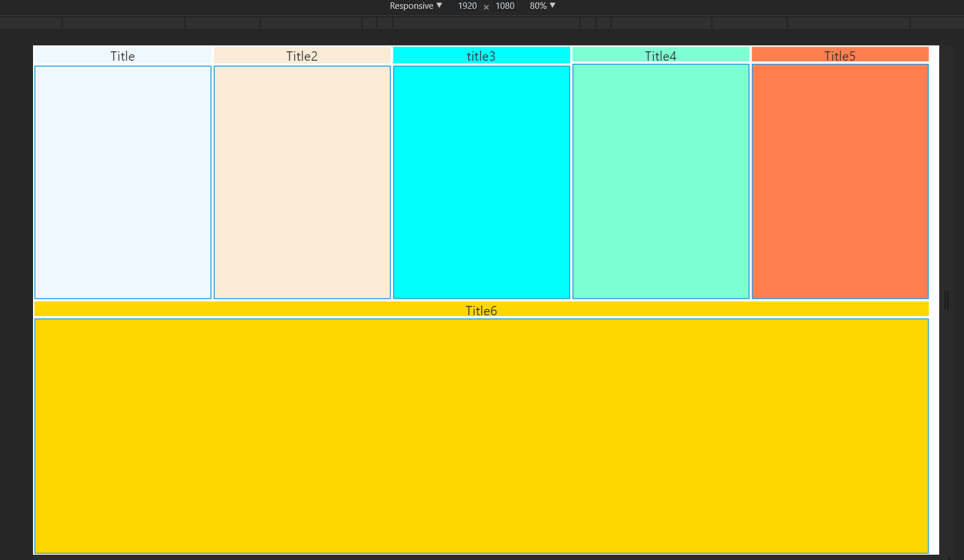Click the cyan title3 panel body

(481, 182)
